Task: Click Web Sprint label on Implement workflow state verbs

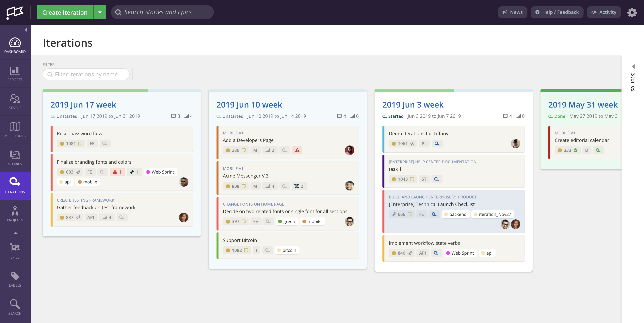Action: [460, 253]
